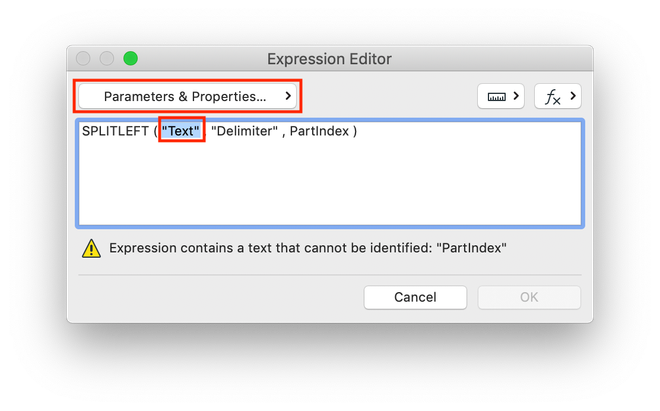Viewport: 660px width, 411px height.
Task: Click PartIndex in the expression
Action: pos(318,132)
